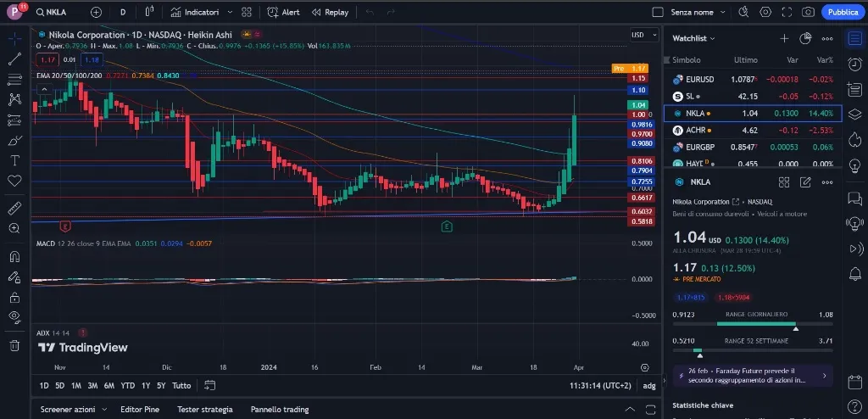The height and width of the screenshot is (419, 868).
Task: Expand the Indicatori favorites dropdown arrow
Action: pyautogui.click(x=231, y=12)
